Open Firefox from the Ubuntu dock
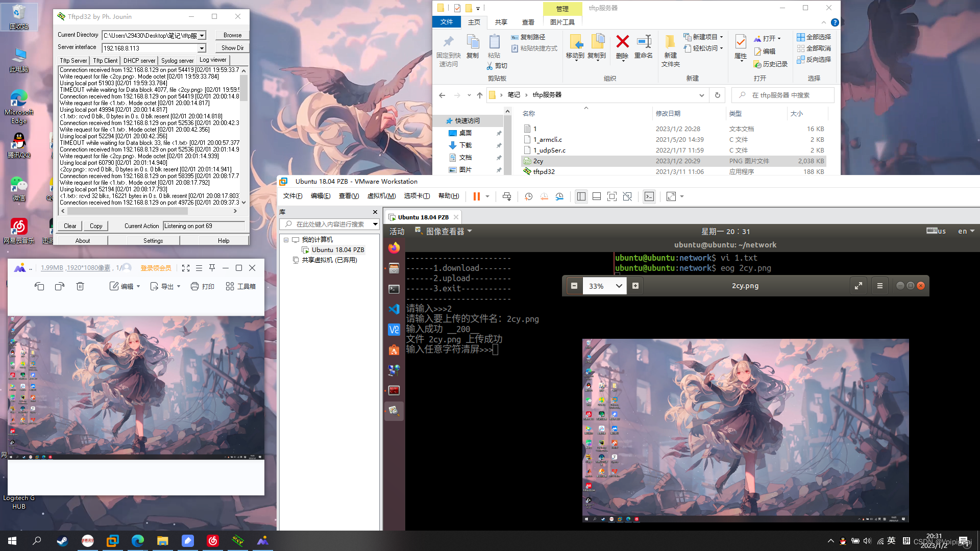 (x=394, y=248)
